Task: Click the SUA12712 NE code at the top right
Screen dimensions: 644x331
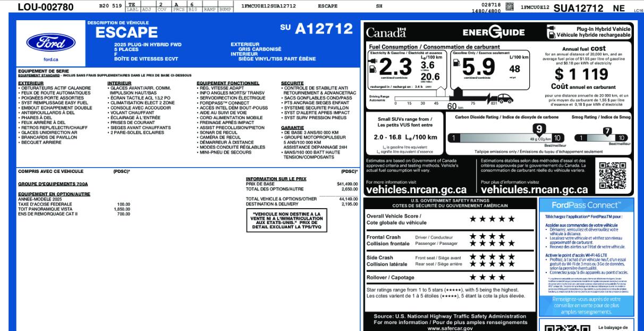Action: pyautogui.click(x=590, y=8)
